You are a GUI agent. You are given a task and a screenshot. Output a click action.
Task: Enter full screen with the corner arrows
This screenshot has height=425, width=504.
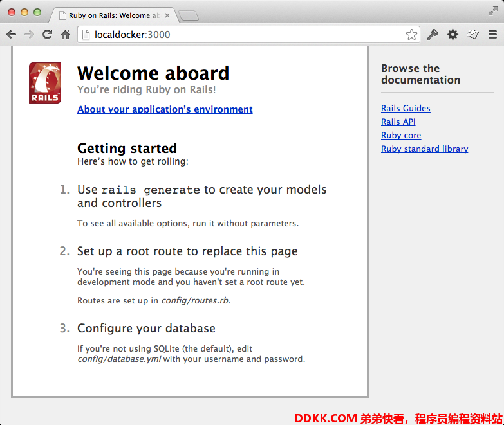tap(492, 11)
